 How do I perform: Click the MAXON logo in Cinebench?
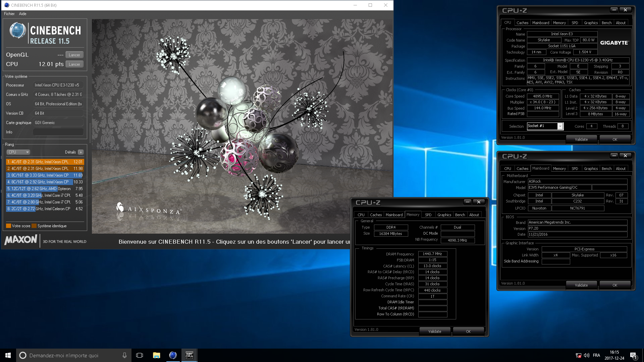21,239
